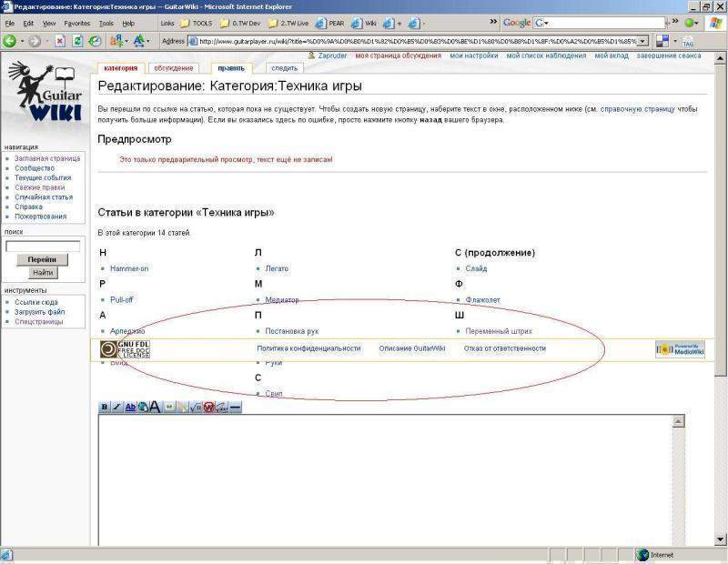
Task: Insert headline with large A icon
Action: click(x=155, y=408)
